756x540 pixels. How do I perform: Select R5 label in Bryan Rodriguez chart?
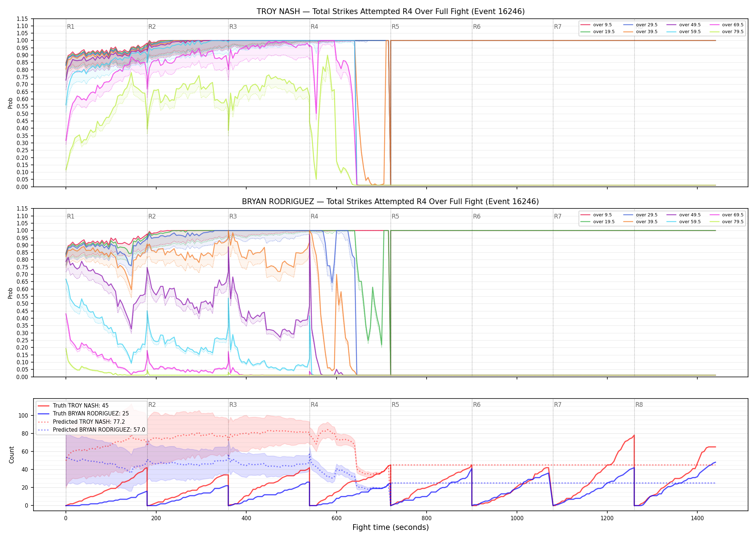[395, 216]
